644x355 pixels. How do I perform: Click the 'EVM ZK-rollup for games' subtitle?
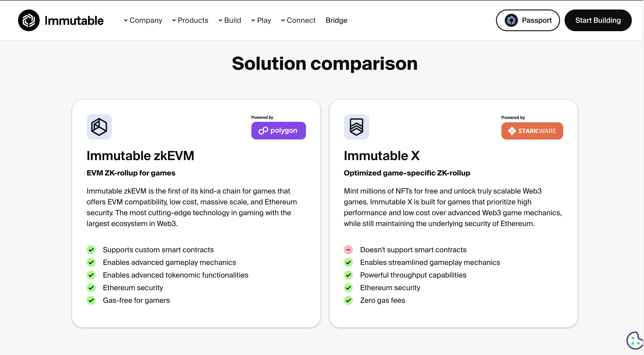coord(131,173)
